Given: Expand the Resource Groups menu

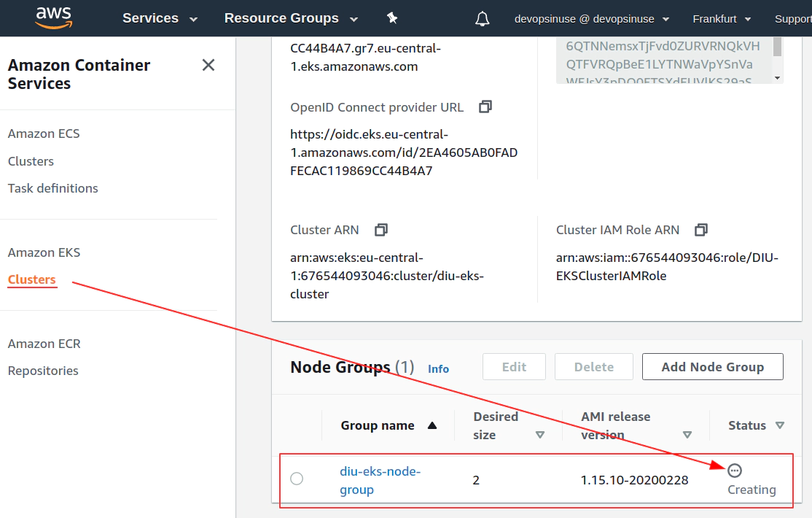Looking at the screenshot, I should [x=291, y=18].
